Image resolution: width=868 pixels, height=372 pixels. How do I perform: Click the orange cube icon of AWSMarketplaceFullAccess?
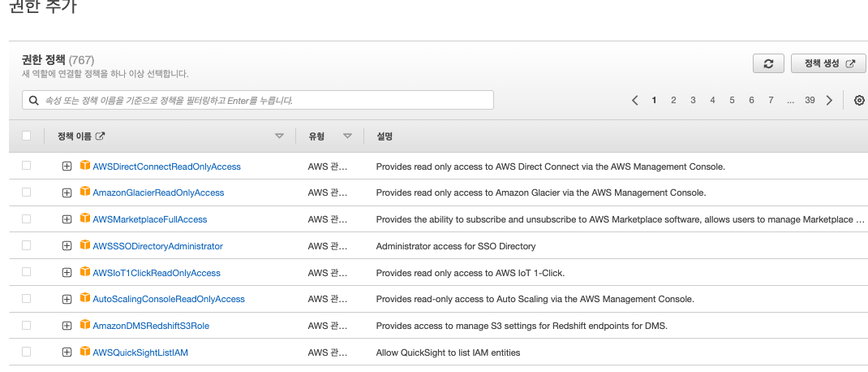[84, 218]
